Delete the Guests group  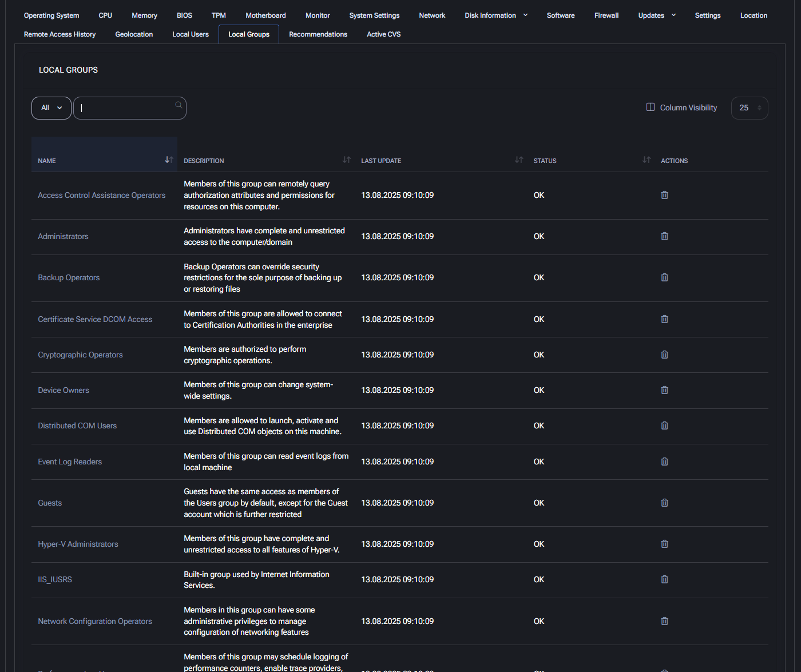pyautogui.click(x=664, y=503)
